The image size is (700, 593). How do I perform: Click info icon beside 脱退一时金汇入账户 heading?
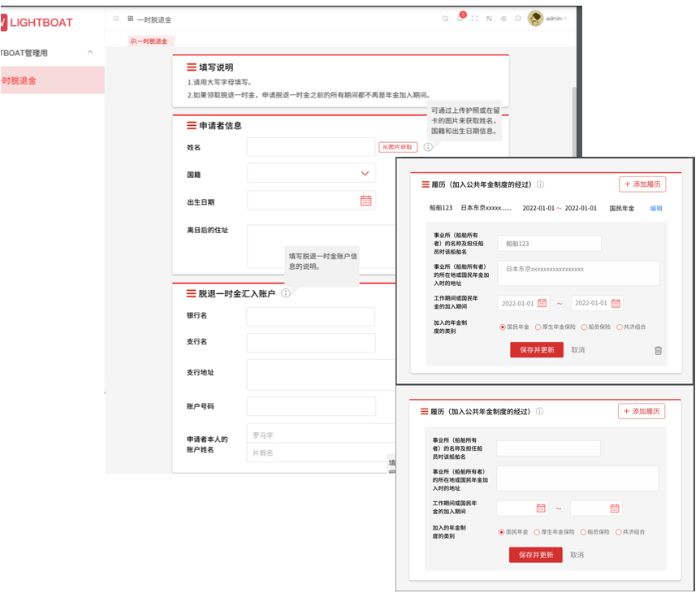286,293
